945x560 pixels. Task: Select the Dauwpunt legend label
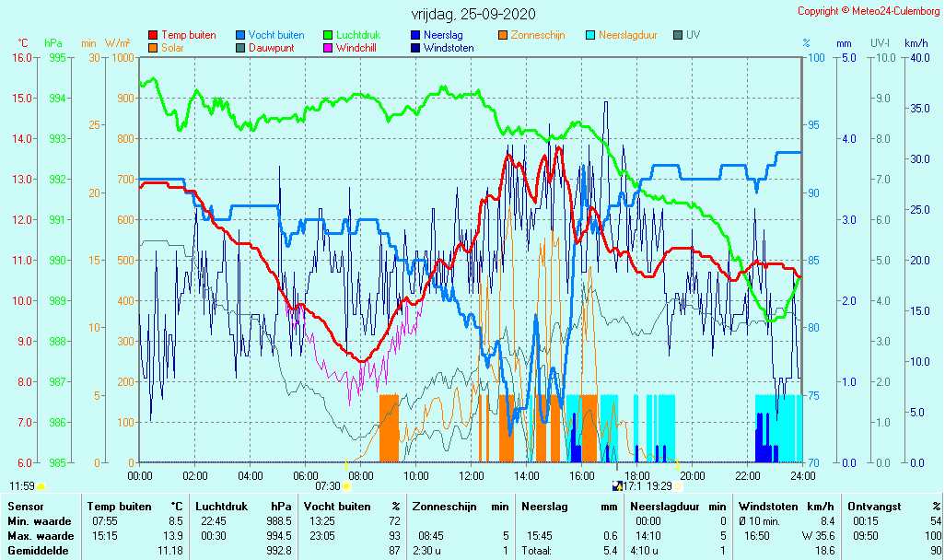click(x=271, y=48)
